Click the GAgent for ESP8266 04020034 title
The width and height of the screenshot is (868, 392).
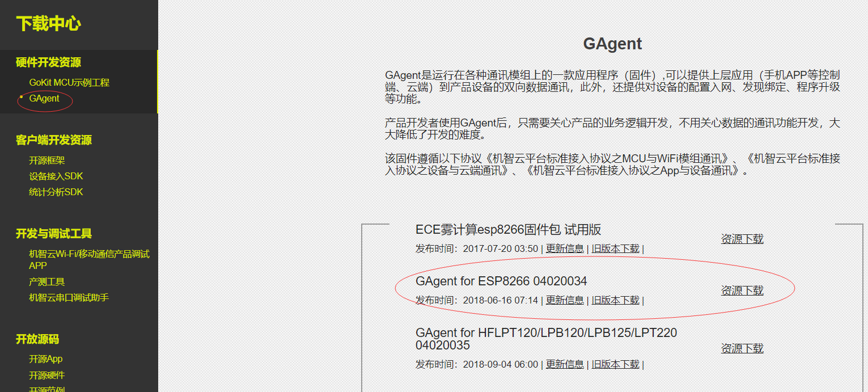click(x=501, y=281)
